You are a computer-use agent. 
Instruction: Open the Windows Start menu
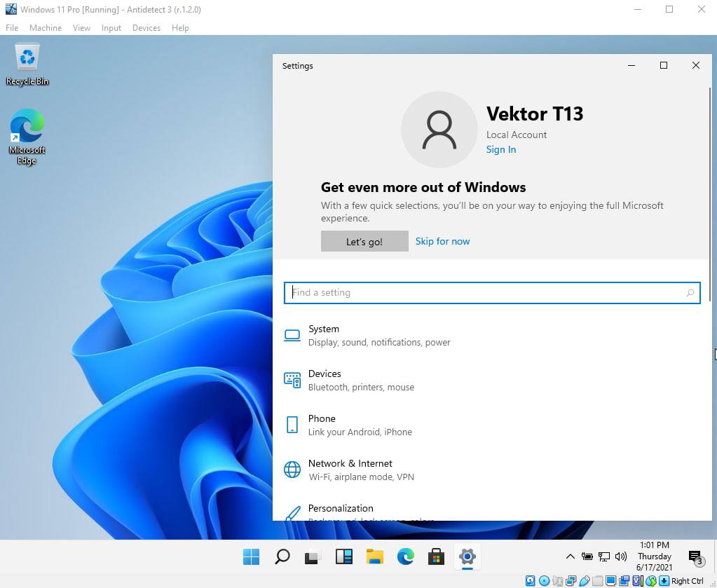click(x=251, y=557)
